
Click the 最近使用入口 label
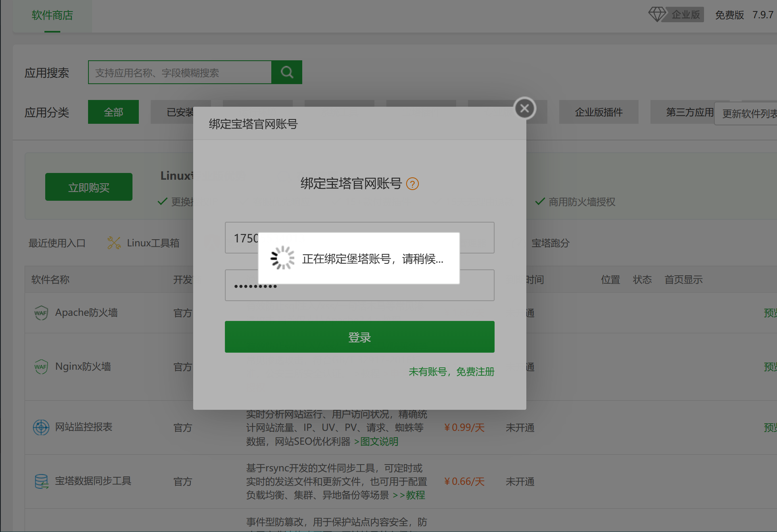coord(57,243)
